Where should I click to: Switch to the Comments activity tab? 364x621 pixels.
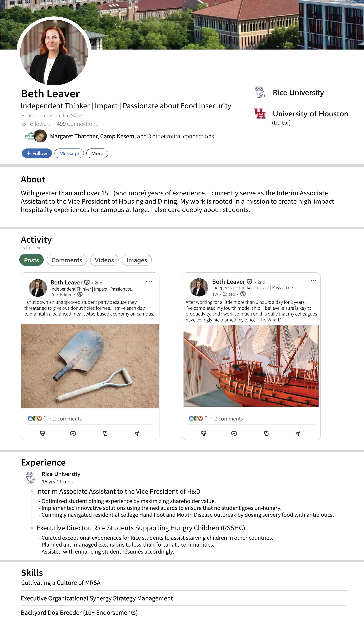click(67, 260)
